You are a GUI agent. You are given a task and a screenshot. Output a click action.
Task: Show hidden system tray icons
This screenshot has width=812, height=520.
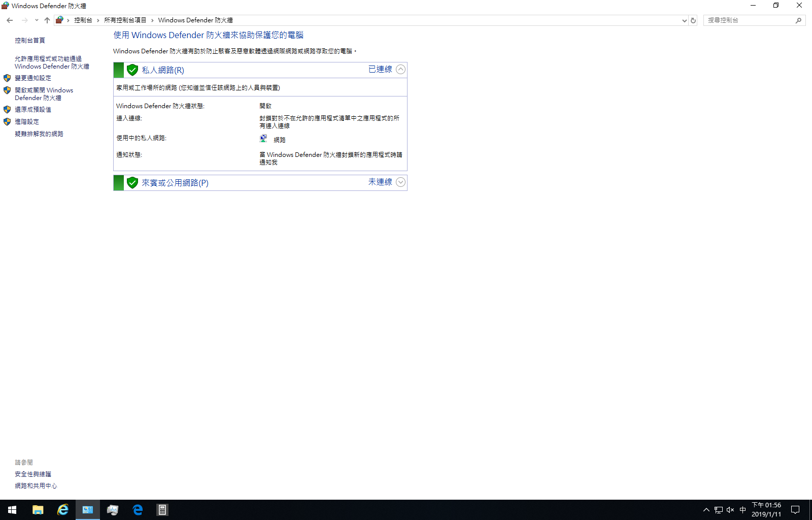click(706, 510)
